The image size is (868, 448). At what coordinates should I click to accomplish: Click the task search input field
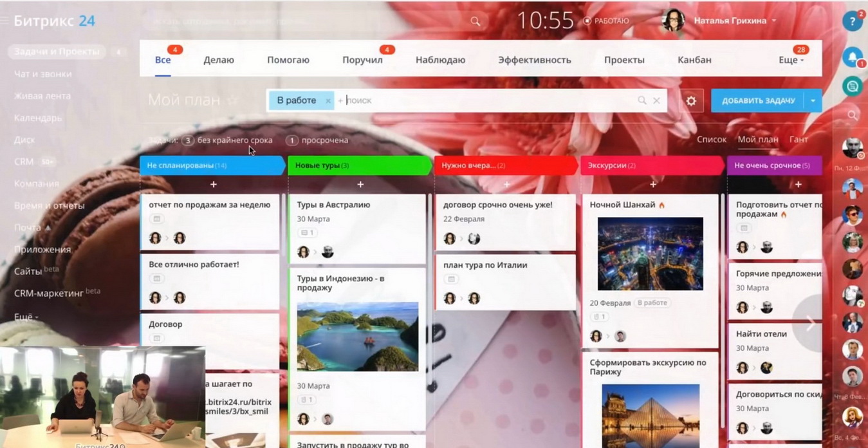click(489, 100)
